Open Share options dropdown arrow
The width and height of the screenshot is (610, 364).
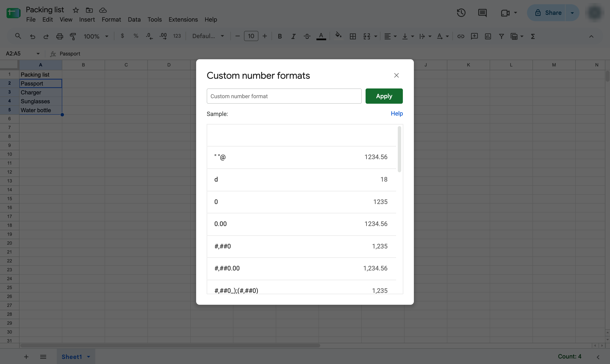(x=572, y=13)
